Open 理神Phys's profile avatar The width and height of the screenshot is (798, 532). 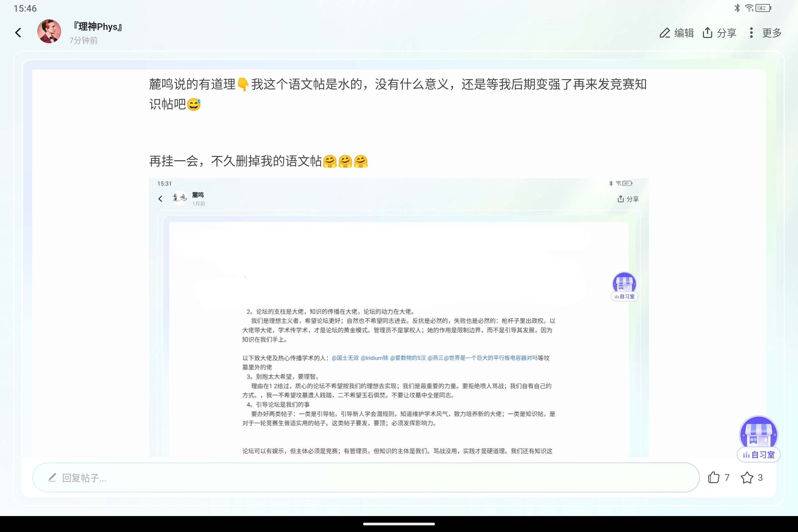(50, 32)
